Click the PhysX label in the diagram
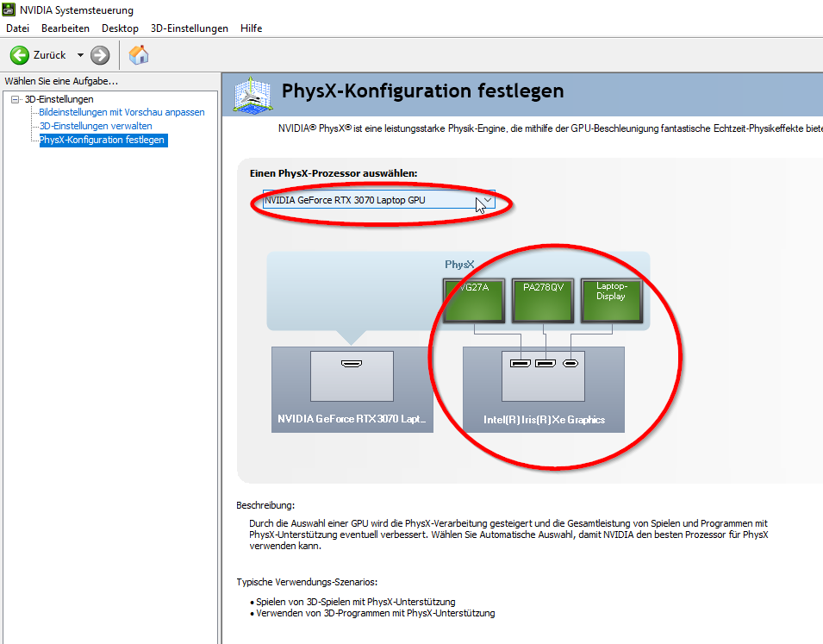823x644 pixels. [459, 264]
